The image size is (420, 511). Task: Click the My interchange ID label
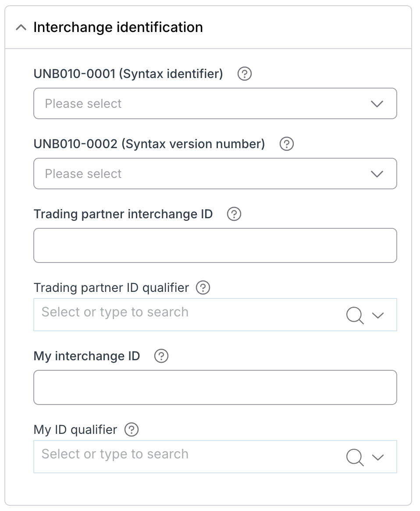[x=87, y=356]
